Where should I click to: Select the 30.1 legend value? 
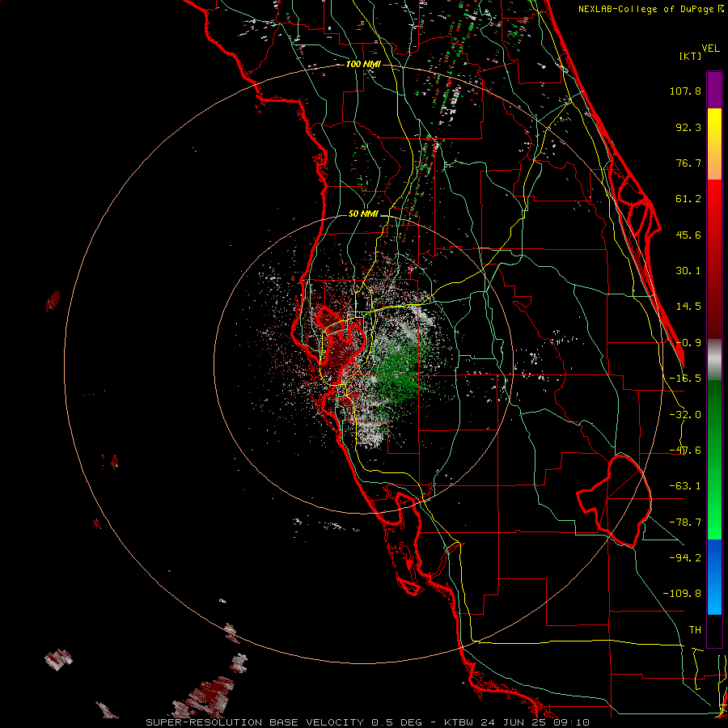click(688, 271)
